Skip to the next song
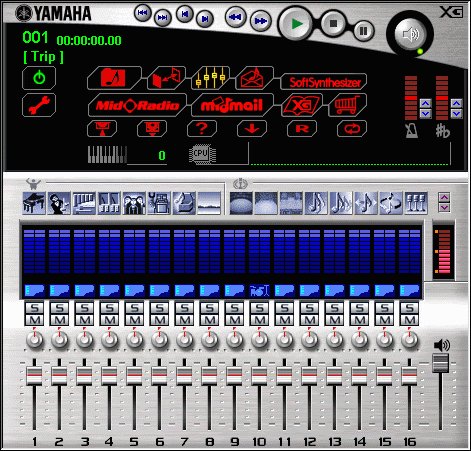The width and height of the screenshot is (471, 451). pyautogui.click(x=205, y=19)
